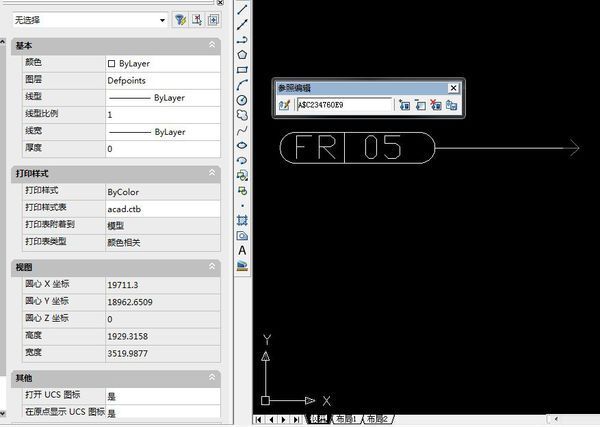Switch to the Layout2 tab
Screen dimensions: 600x427
pyautogui.click(x=377, y=419)
